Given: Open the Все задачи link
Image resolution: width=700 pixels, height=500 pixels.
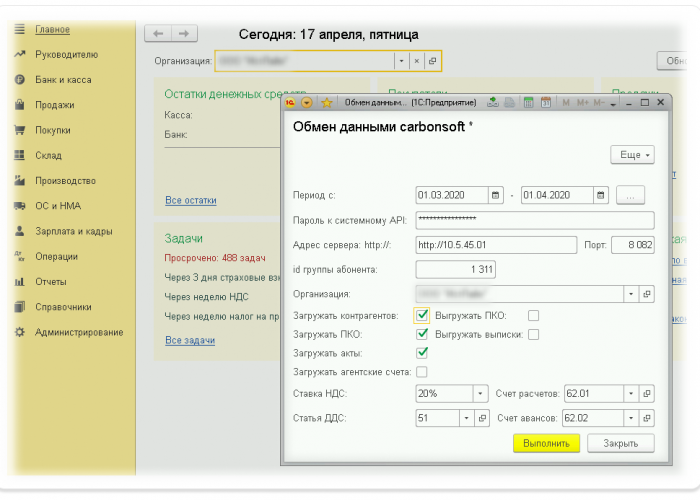Looking at the screenshot, I should (x=190, y=340).
